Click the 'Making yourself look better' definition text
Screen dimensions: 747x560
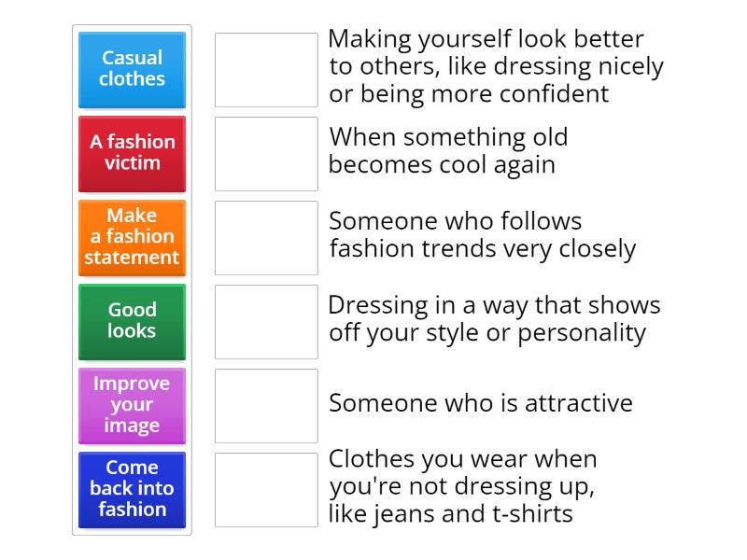pos(496,67)
